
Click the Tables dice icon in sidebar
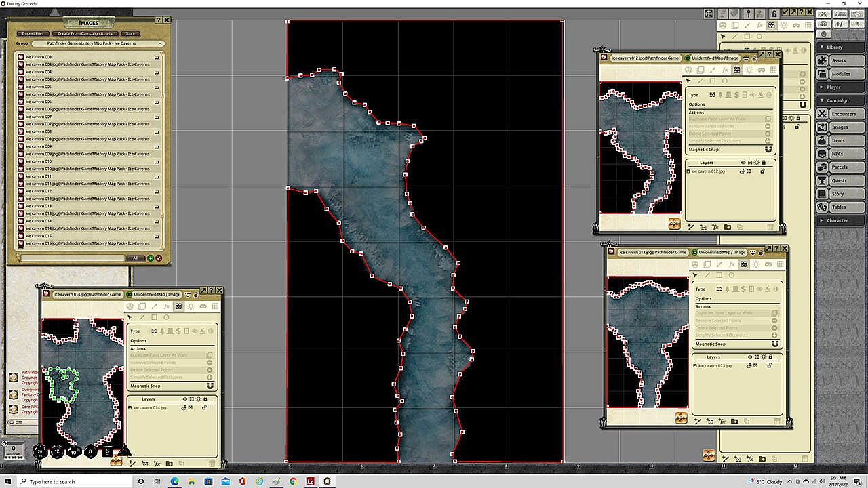[x=822, y=207]
